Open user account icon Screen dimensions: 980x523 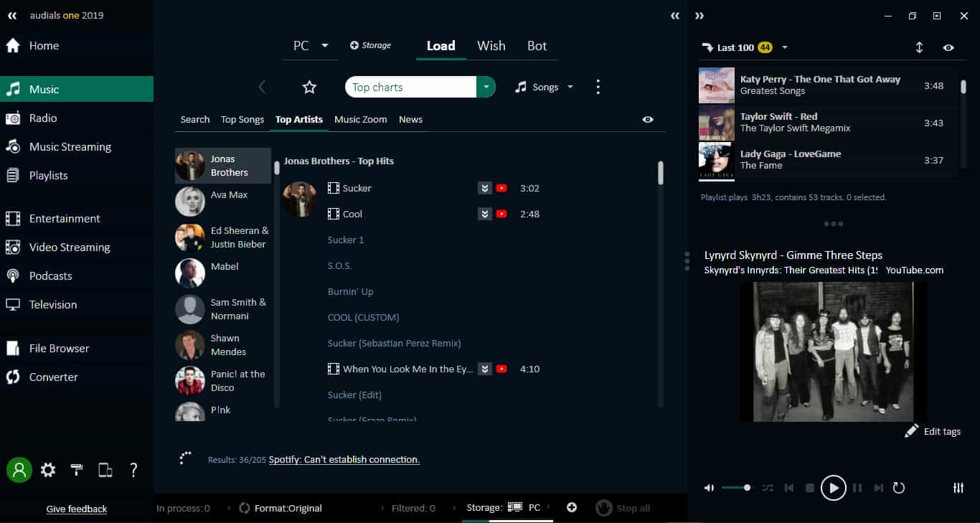coord(19,470)
